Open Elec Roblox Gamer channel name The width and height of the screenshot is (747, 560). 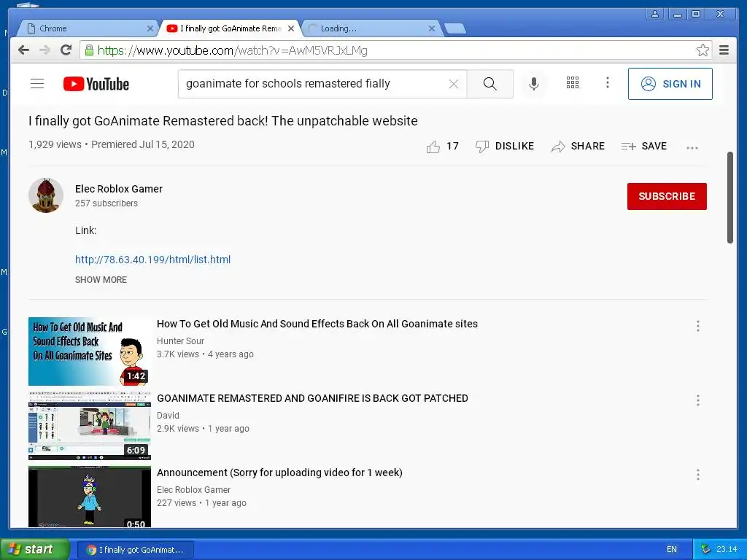(119, 189)
